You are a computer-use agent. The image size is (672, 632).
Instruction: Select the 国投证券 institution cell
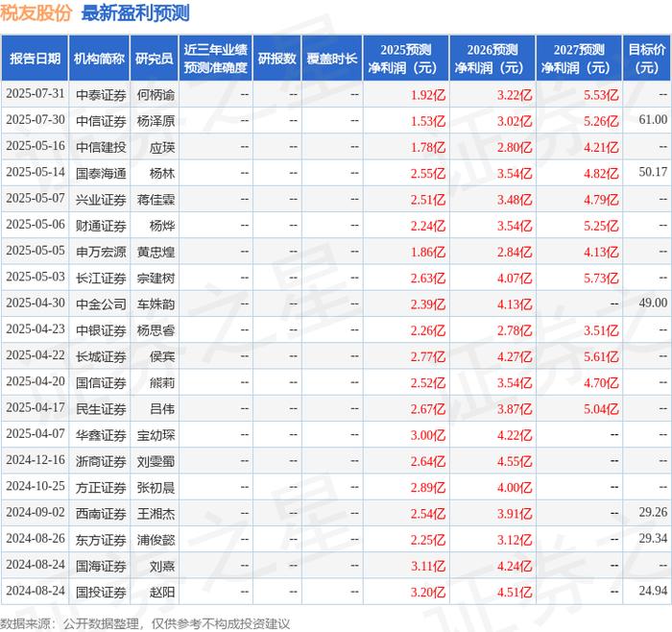pos(101,593)
